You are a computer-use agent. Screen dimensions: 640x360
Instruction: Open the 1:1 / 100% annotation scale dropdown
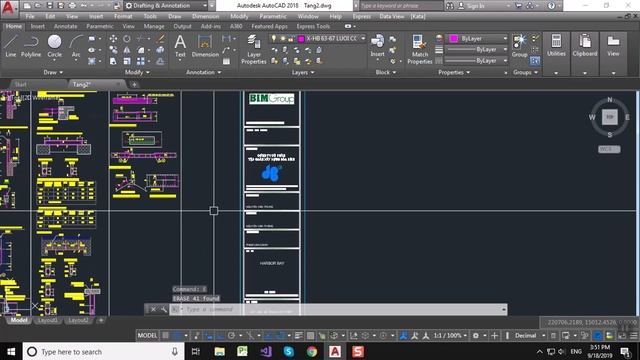pyautogui.click(x=450, y=336)
